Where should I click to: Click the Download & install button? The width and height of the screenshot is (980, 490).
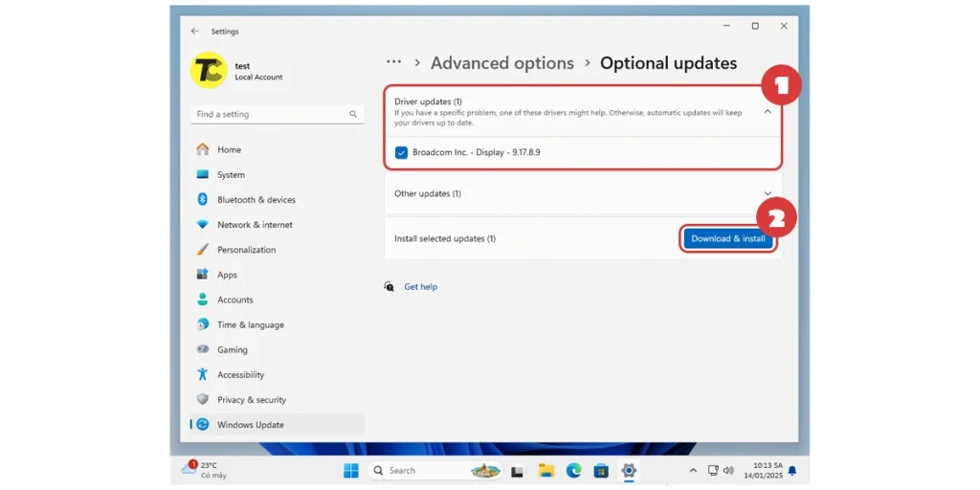[x=727, y=238]
